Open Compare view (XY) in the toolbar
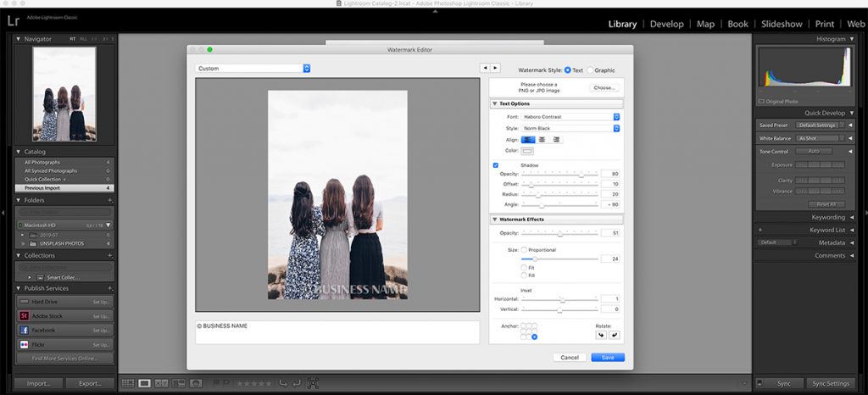Screen dimensions: 868x395 [x=162, y=383]
